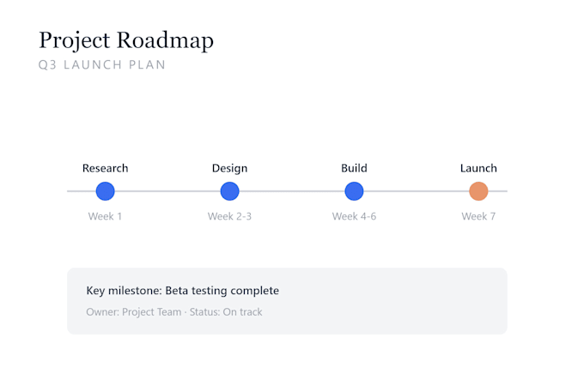584x392 pixels.
Task: Click the Launch phase label
Action: [478, 168]
